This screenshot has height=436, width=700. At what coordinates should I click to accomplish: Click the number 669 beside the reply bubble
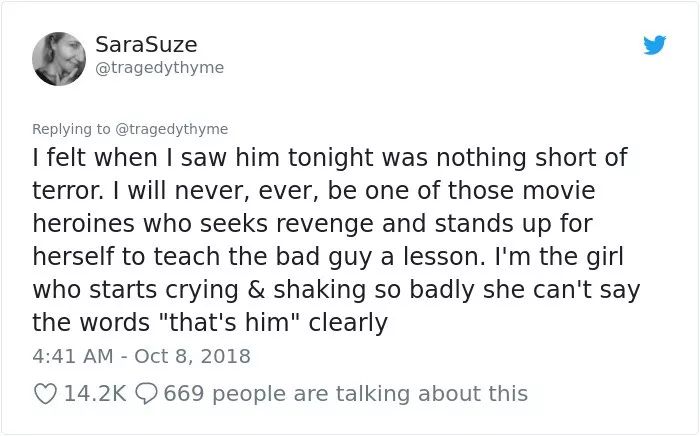click(x=183, y=394)
